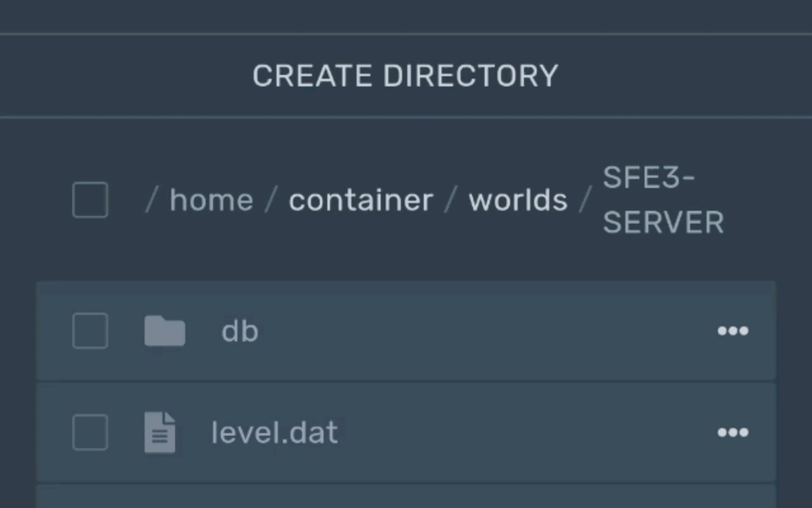812x508 pixels.
Task: Open the three-dot menu for level.dat
Action: tap(733, 432)
